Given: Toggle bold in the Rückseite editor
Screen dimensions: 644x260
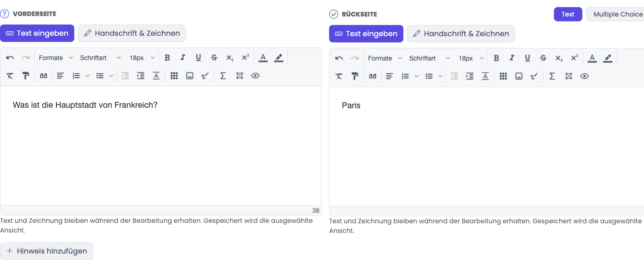Looking at the screenshot, I should 496,58.
